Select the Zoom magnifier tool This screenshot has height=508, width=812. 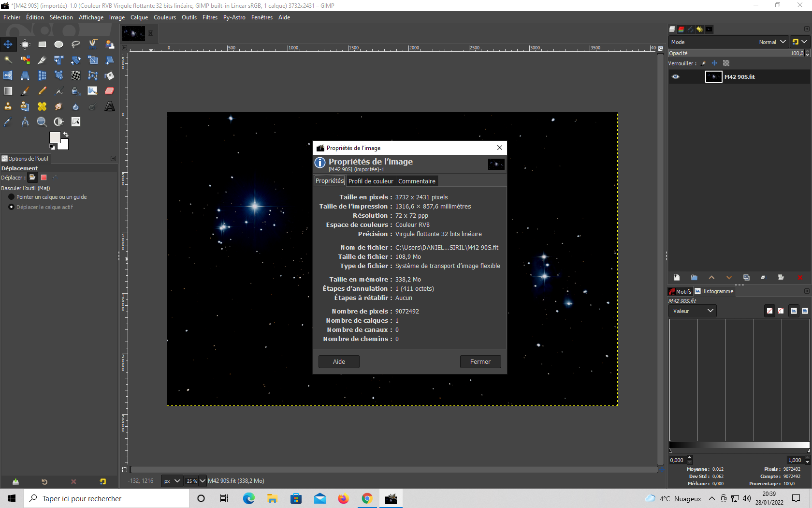pos(42,122)
